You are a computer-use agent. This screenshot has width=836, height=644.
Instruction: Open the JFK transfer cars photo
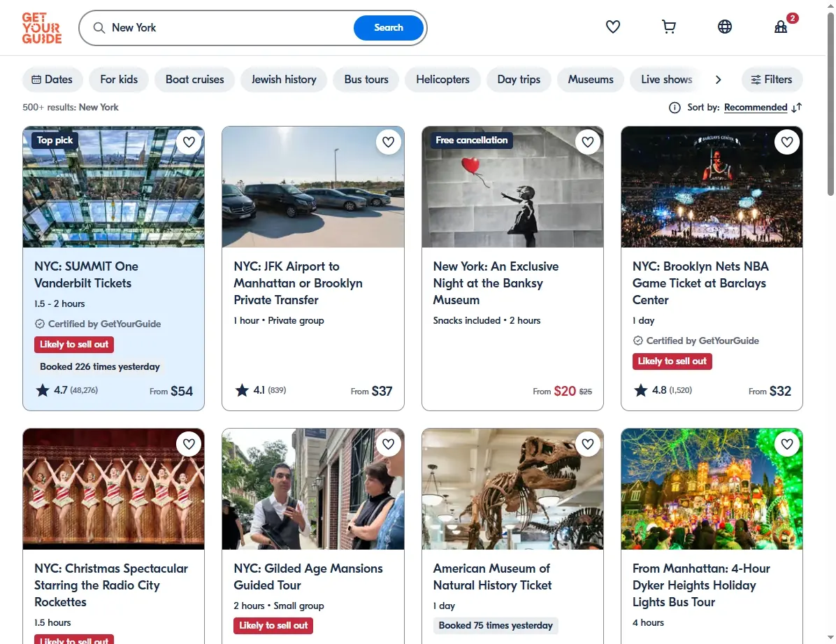313,187
